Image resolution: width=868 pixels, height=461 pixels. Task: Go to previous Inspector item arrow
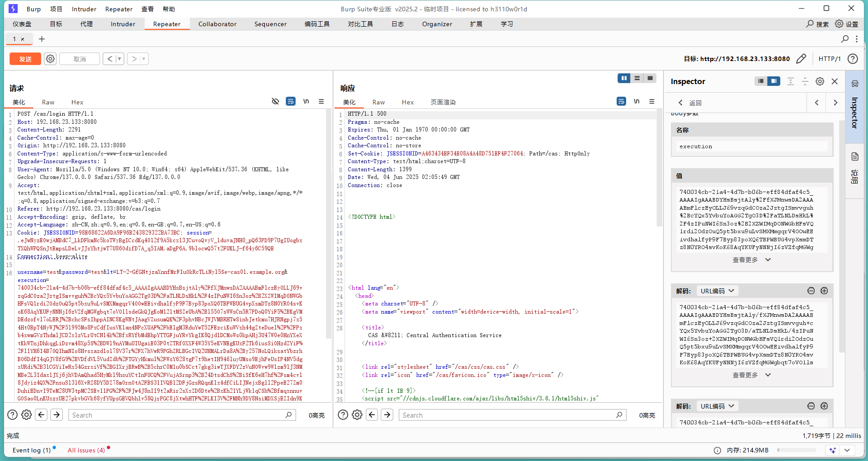[816, 103]
